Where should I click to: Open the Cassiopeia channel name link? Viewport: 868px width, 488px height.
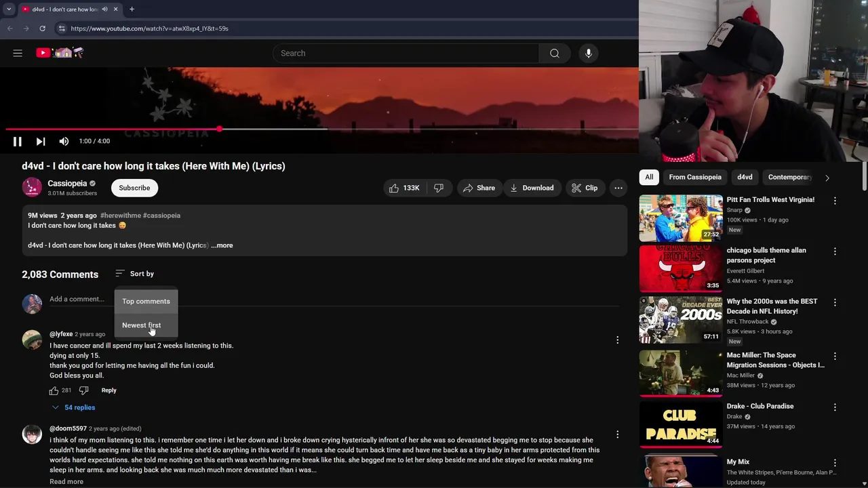click(x=67, y=183)
